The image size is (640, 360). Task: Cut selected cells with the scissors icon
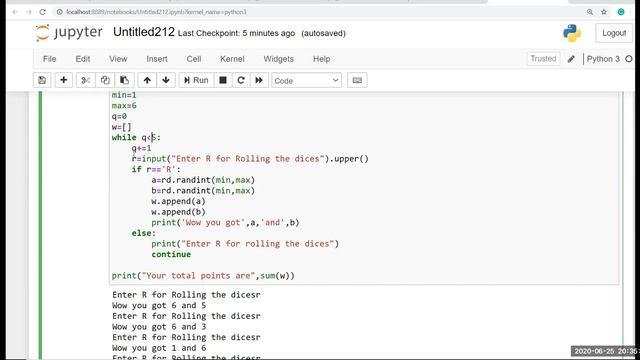pyautogui.click(x=85, y=80)
